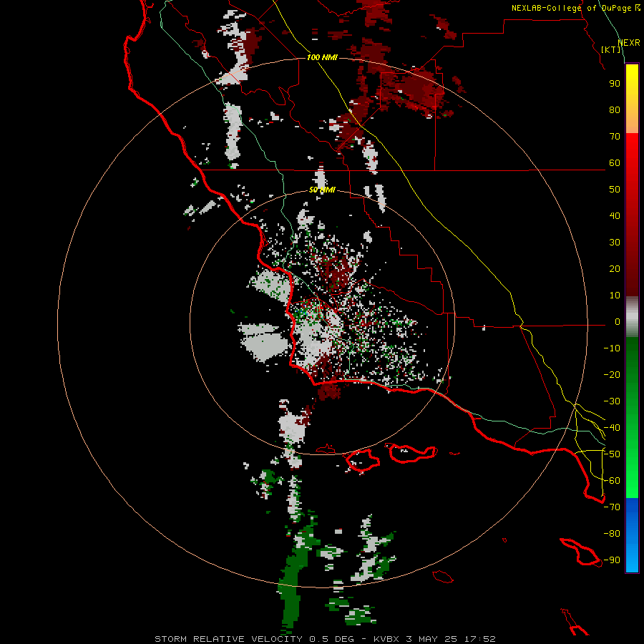644x644 pixels.
Task: Select the -20 value on velocity scale
Action: (x=612, y=374)
